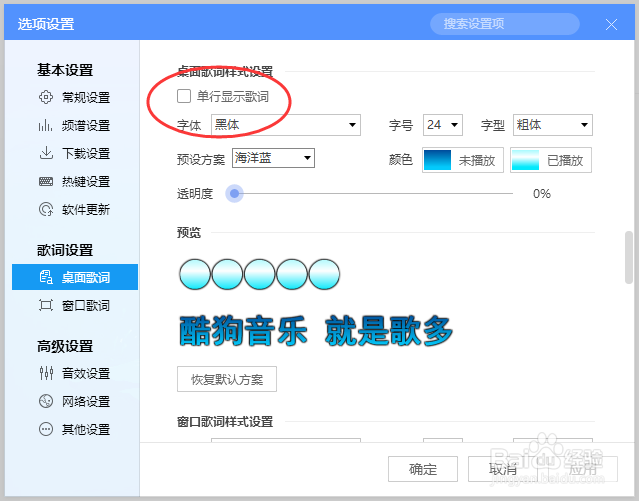Image resolution: width=639 pixels, height=501 pixels.
Task: Click the equalizer sliders icon beside 音效设置
Action: click(x=46, y=373)
